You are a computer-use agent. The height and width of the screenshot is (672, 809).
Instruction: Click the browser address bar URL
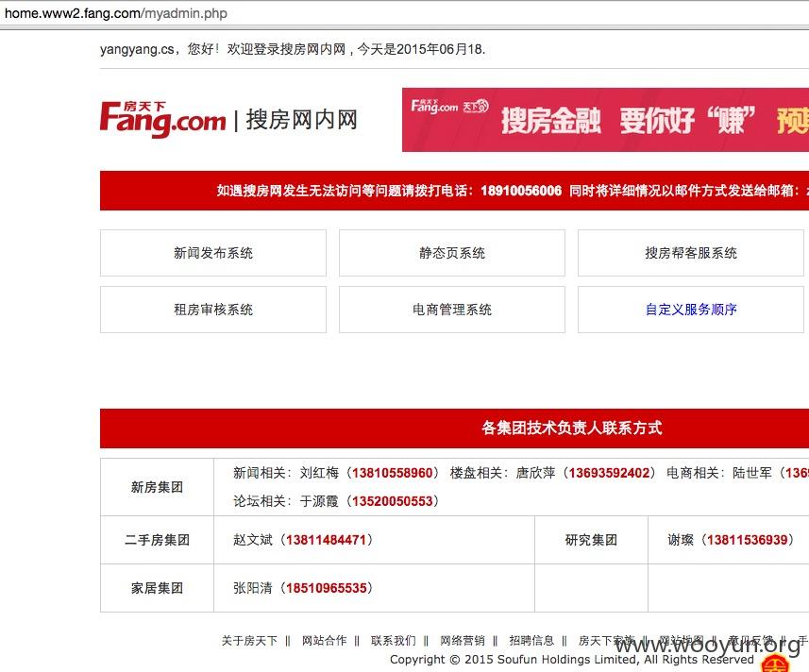click(115, 13)
